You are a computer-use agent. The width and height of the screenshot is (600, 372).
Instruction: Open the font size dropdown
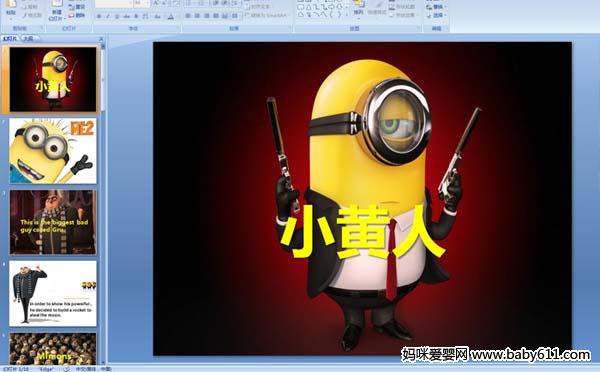click(142, 4)
